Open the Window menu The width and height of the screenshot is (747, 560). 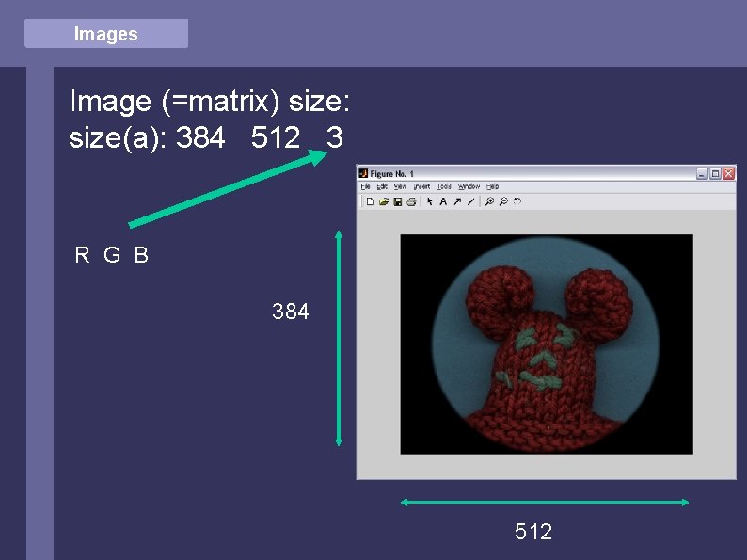click(x=469, y=186)
